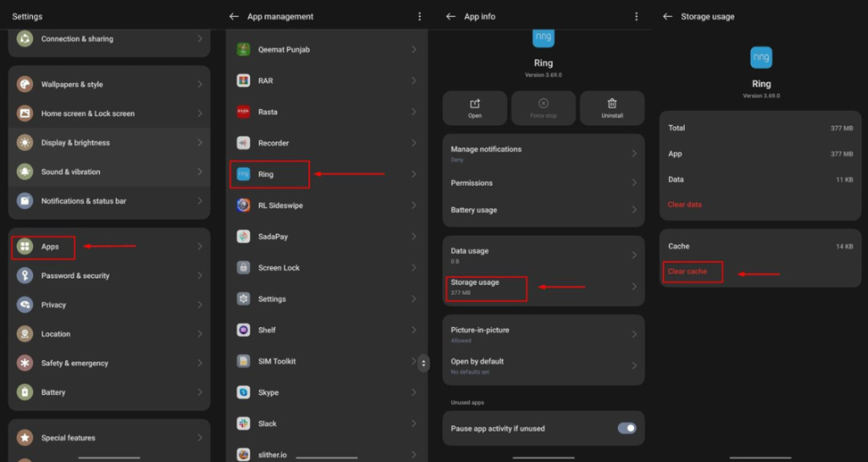This screenshot has height=462, width=868.
Task: Tap the Force stop button
Action: [x=543, y=108]
